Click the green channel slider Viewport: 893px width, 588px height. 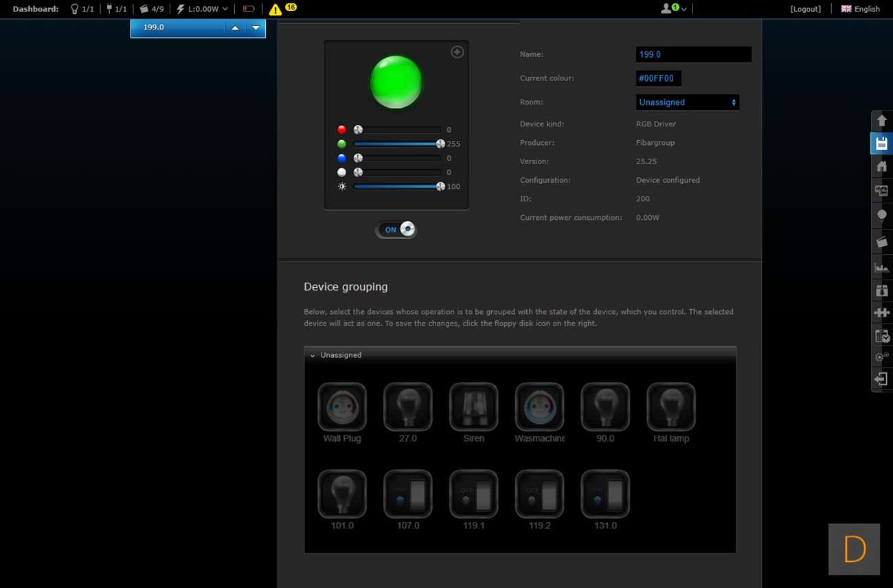tap(396, 144)
